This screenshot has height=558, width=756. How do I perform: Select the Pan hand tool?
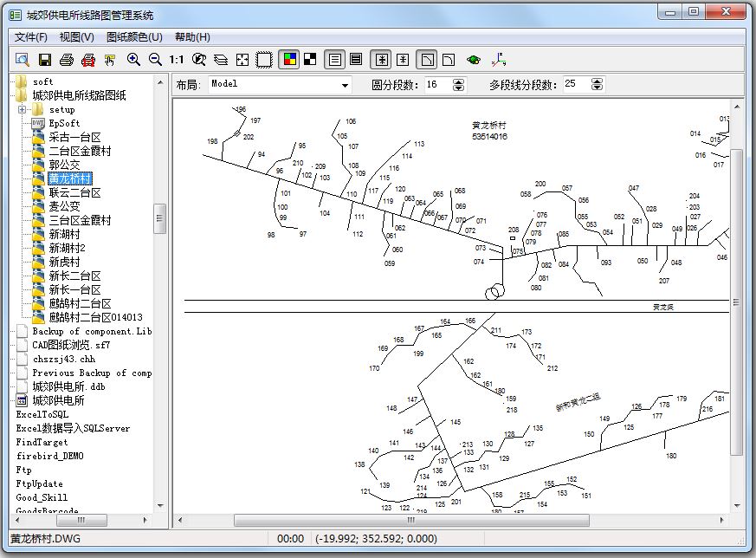110,60
